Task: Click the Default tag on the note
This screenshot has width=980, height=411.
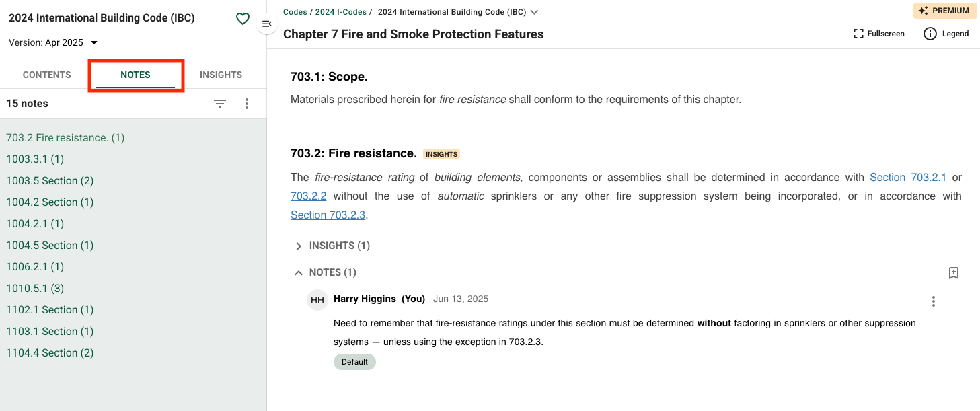Action: (354, 362)
